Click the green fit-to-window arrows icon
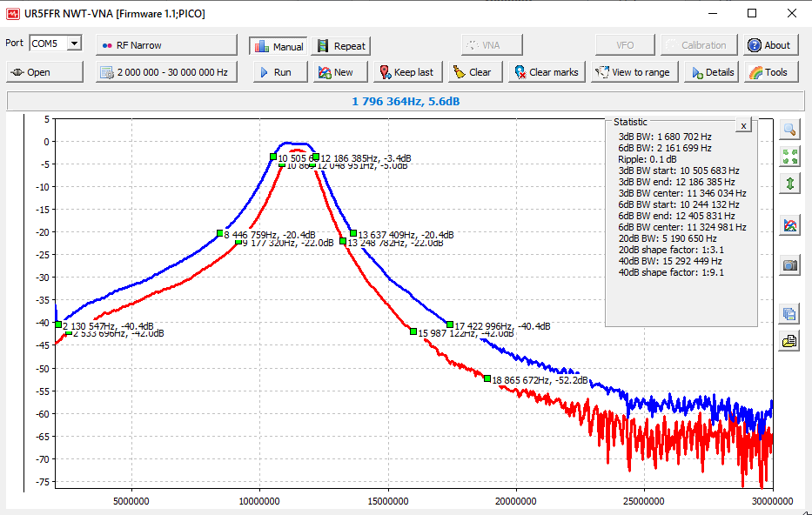The width and height of the screenshot is (812, 515). (789, 157)
